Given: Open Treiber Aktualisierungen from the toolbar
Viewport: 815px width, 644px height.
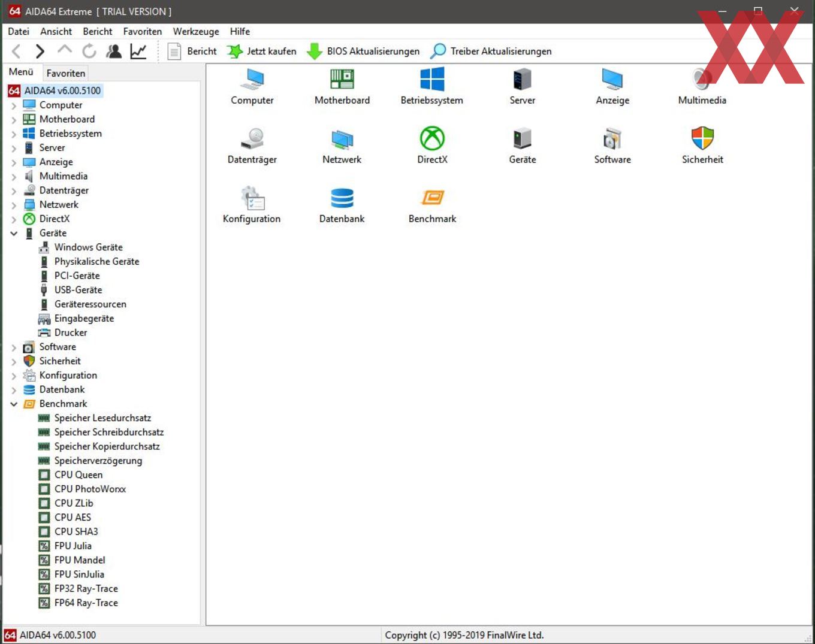Looking at the screenshot, I should click(x=491, y=52).
